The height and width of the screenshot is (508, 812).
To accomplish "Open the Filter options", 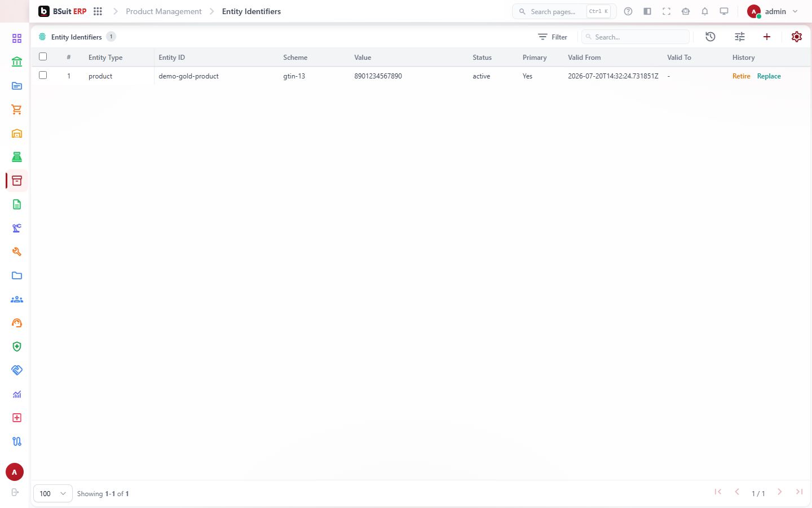I will (x=553, y=37).
